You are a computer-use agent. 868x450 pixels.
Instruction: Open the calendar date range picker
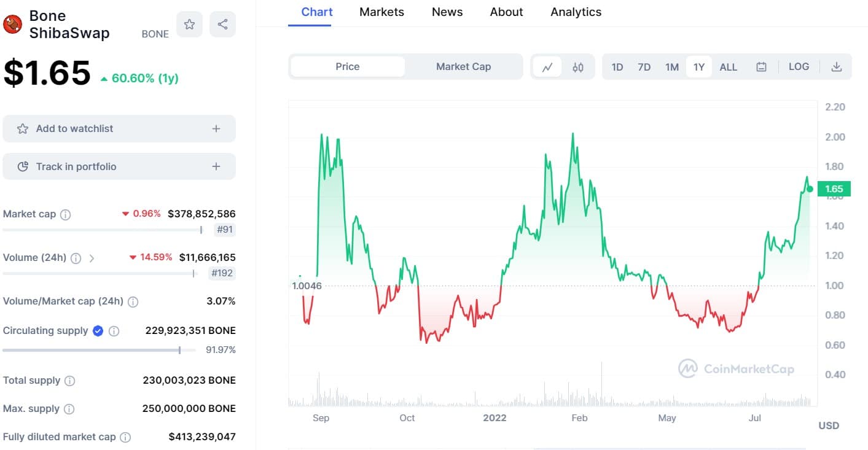(x=761, y=67)
